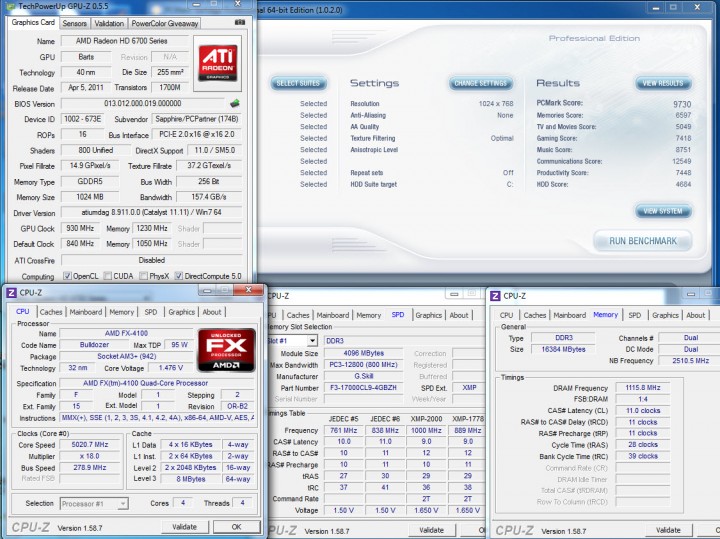The image size is (720, 539).
Task: Toggle the PhysX checkbox in GPU-Z
Action: (143, 276)
